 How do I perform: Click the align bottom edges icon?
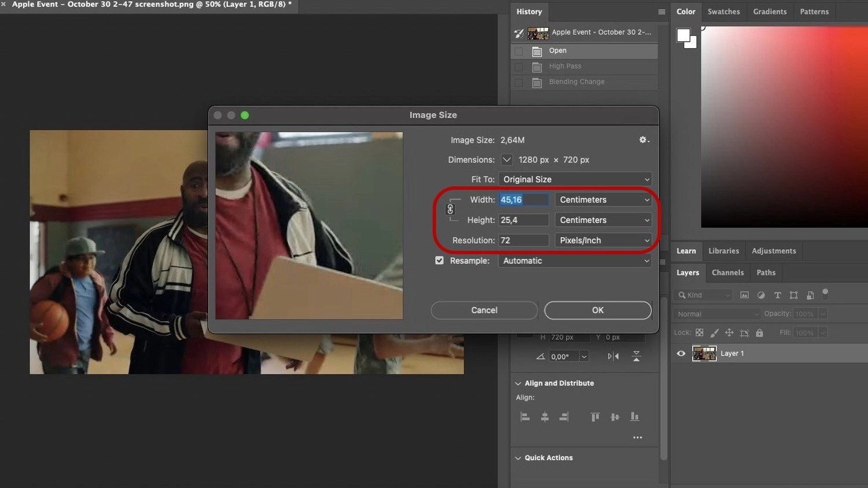(x=635, y=417)
